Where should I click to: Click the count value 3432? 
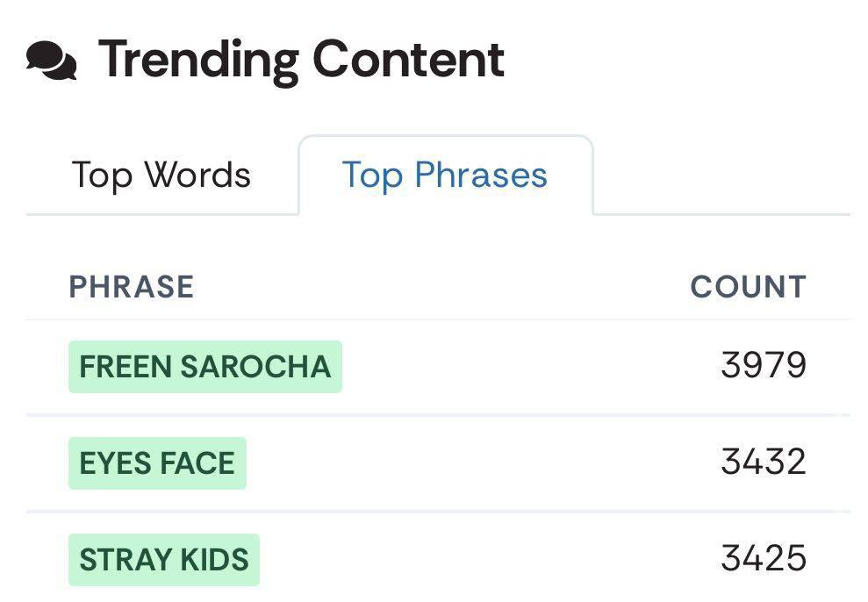click(x=764, y=462)
